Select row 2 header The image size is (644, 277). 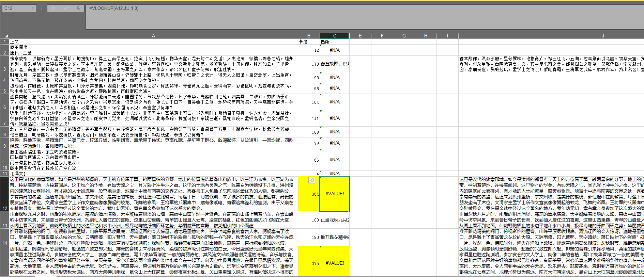[x=4, y=50]
